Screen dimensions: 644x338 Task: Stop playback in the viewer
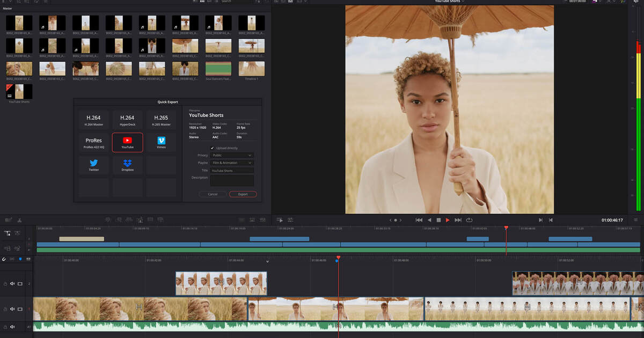[438, 220]
